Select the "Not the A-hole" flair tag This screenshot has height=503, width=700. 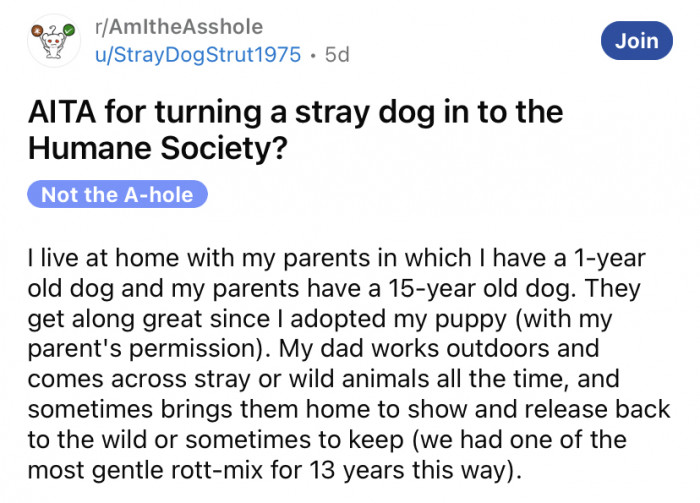coord(118,194)
